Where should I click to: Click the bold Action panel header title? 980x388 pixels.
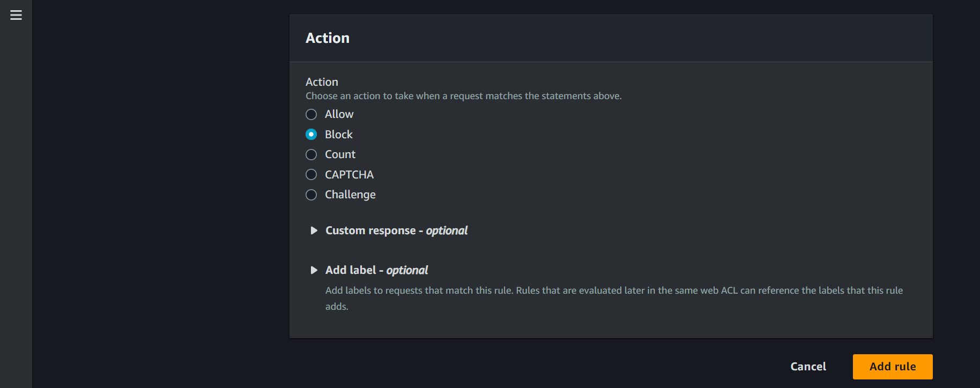(328, 38)
